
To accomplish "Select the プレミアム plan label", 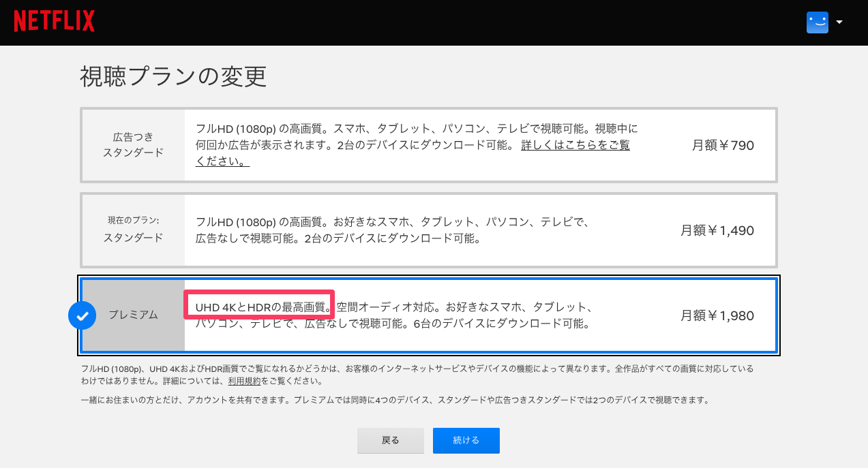I will click(x=134, y=315).
